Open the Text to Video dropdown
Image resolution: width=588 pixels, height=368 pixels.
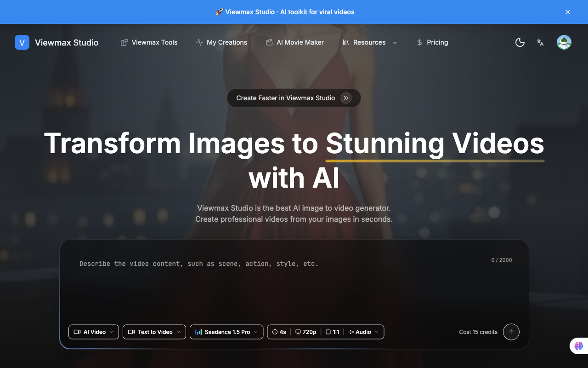[154, 332]
